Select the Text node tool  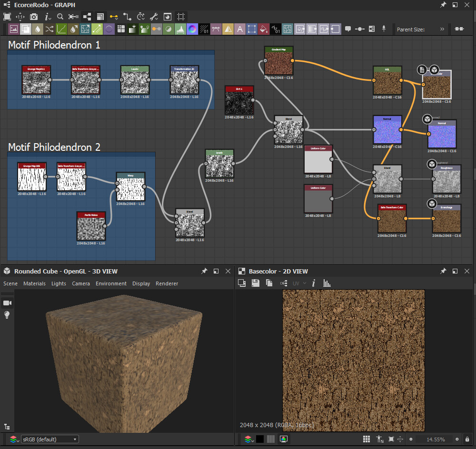(240, 29)
